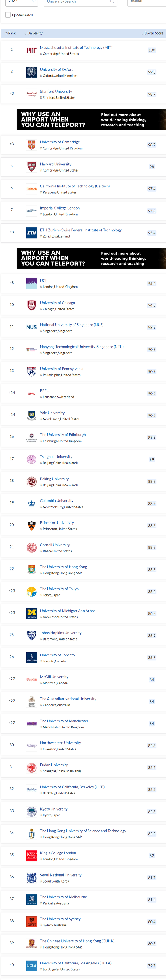Click the Harvard University crest icon

click(x=32, y=167)
